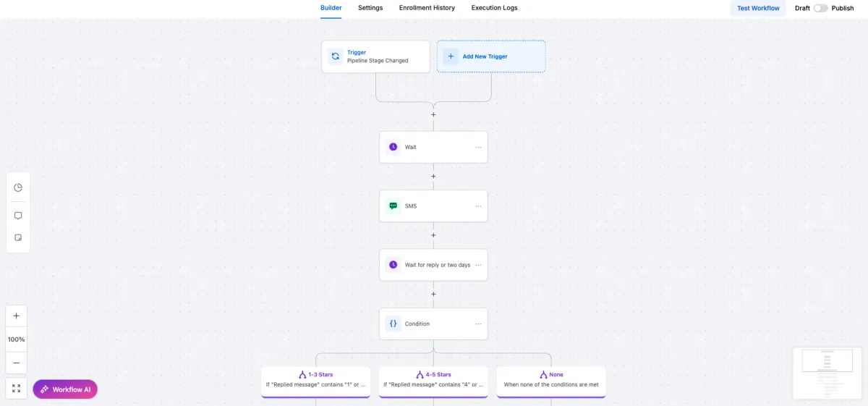This screenshot has height=406, width=868.
Task: Open the comment bubble icon in left sidebar
Action: [x=18, y=216]
